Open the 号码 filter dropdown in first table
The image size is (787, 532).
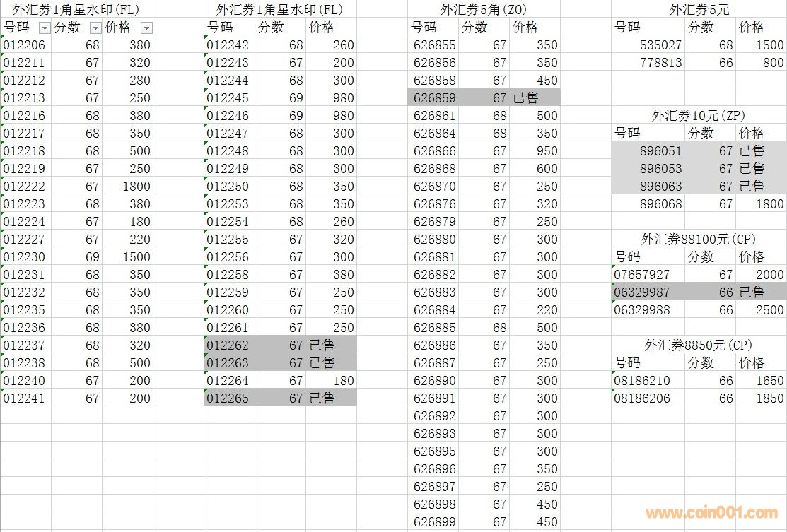[x=45, y=28]
